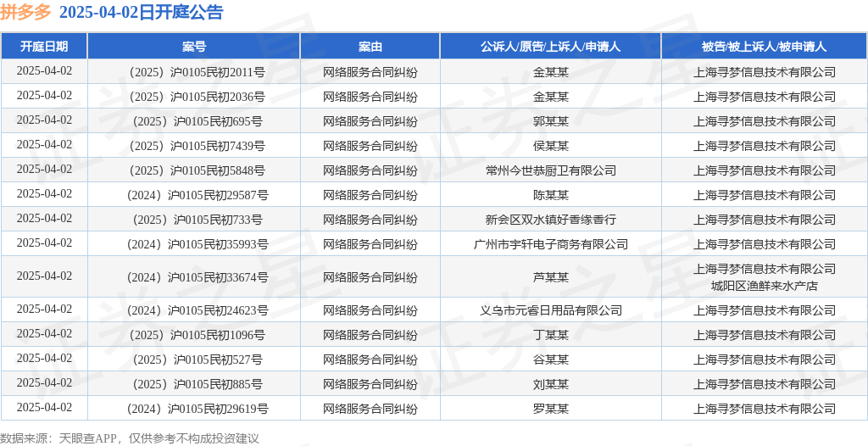Click plaintiff 常州今世恭厨卫有限公司
This screenshot has height=446, width=868.
[551, 170]
